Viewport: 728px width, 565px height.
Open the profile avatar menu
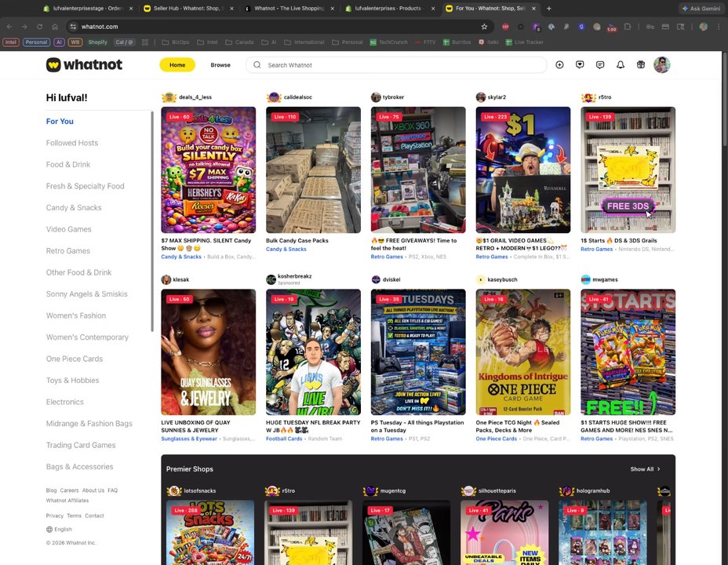pyautogui.click(x=661, y=65)
